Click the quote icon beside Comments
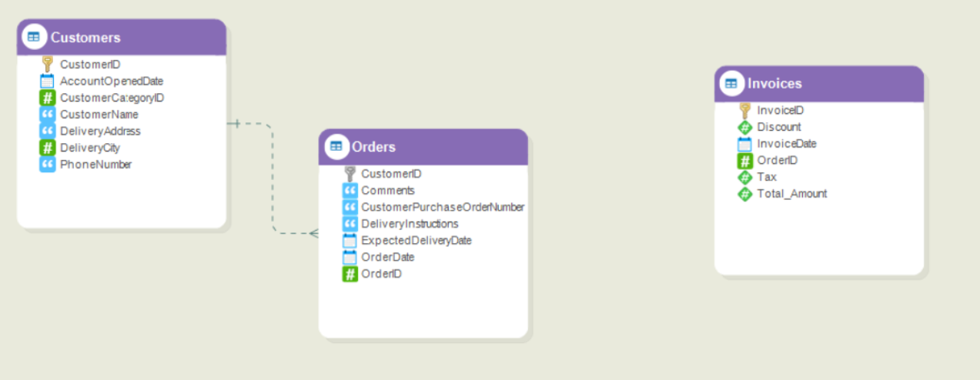The width and height of the screenshot is (980, 380). (x=350, y=191)
